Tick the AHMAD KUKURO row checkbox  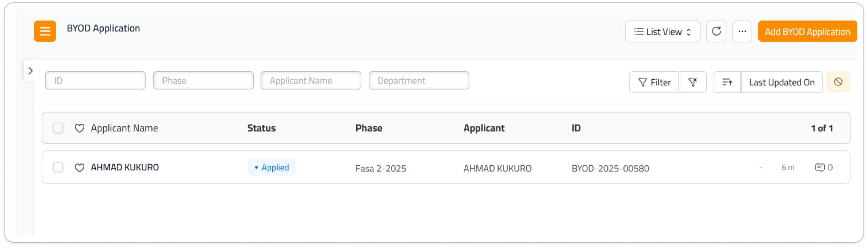(58, 167)
